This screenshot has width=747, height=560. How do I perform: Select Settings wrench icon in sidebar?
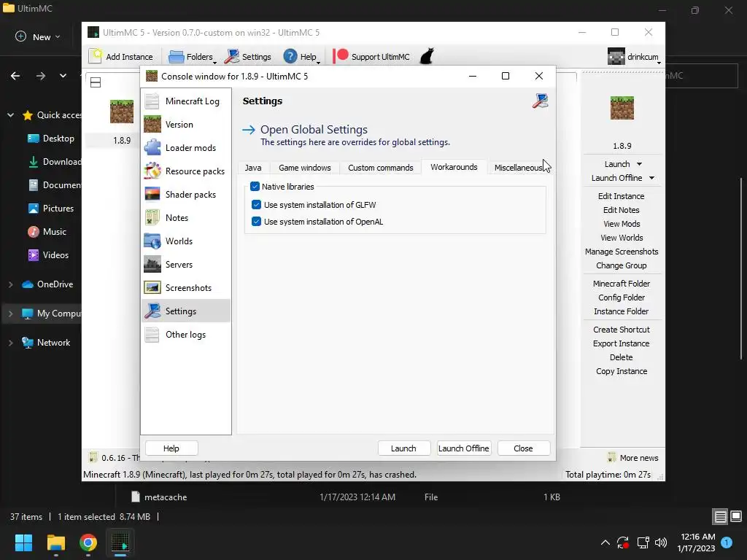(x=152, y=311)
